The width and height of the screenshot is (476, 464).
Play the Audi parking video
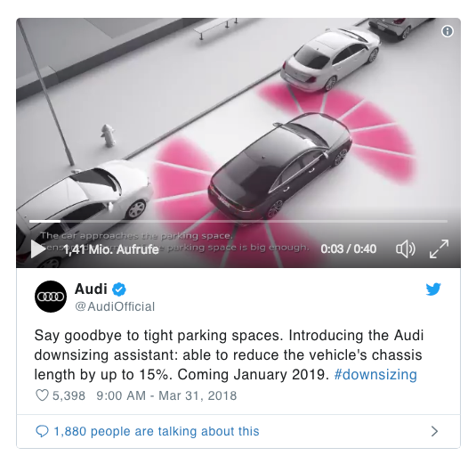(37, 249)
